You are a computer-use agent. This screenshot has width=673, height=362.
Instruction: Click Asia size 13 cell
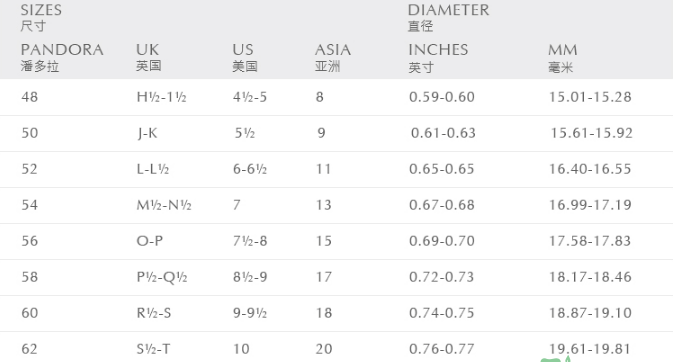click(324, 205)
